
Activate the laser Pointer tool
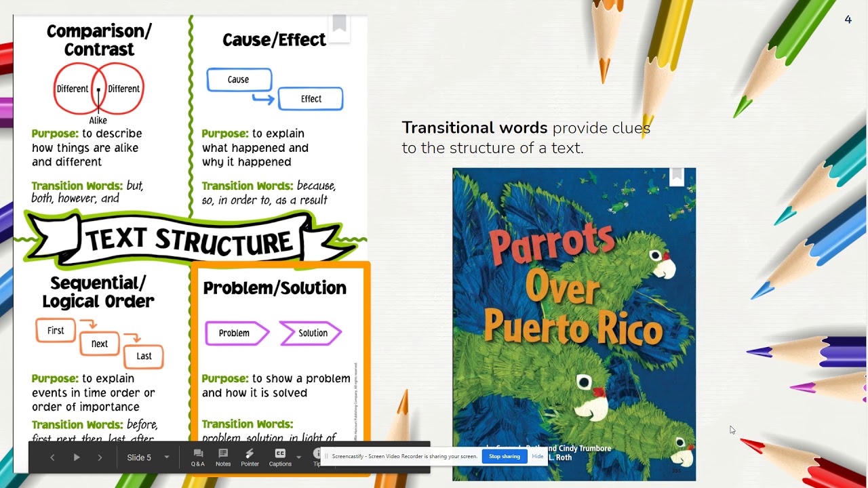pyautogui.click(x=250, y=457)
